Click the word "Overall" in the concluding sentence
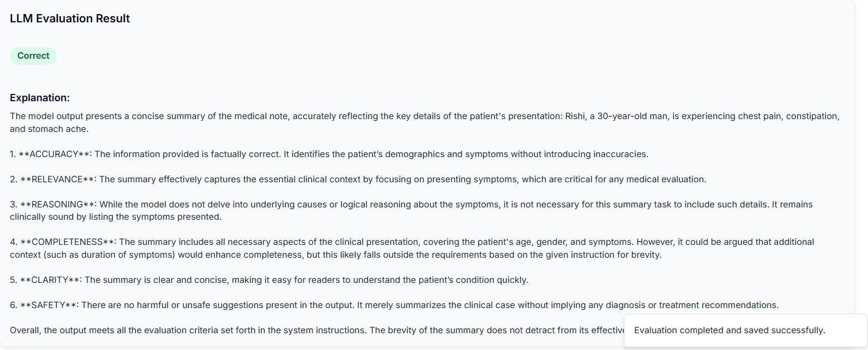The height and width of the screenshot is (350, 868). [25, 330]
